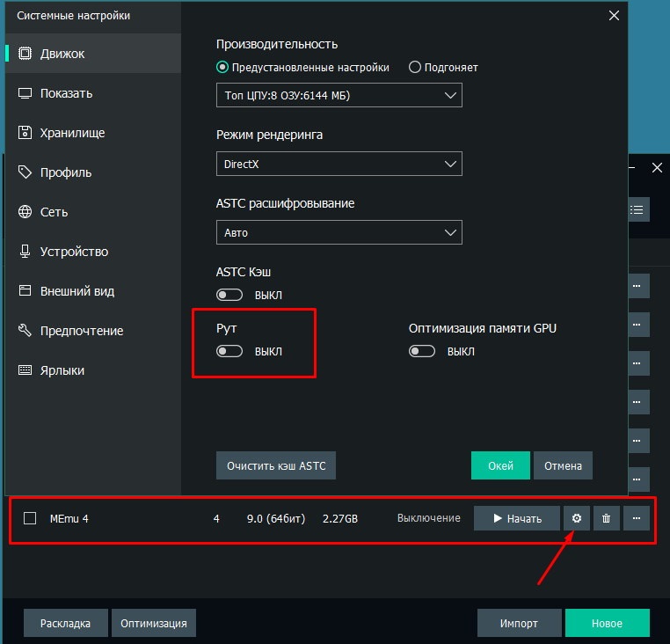Image resolution: width=670 pixels, height=644 pixels.
Task: Click the Предпочтение wrench icon
Action: [x=25, y=330]
